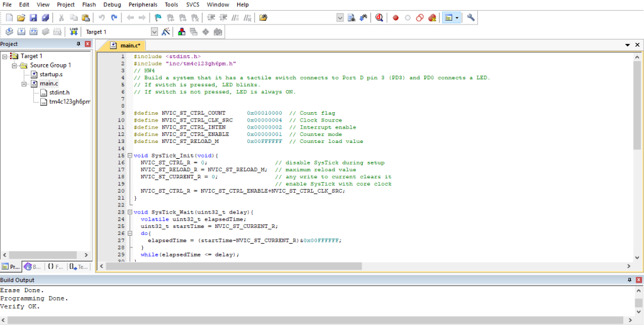Click the Download to flash (LOAD) icon

(74, 31)
